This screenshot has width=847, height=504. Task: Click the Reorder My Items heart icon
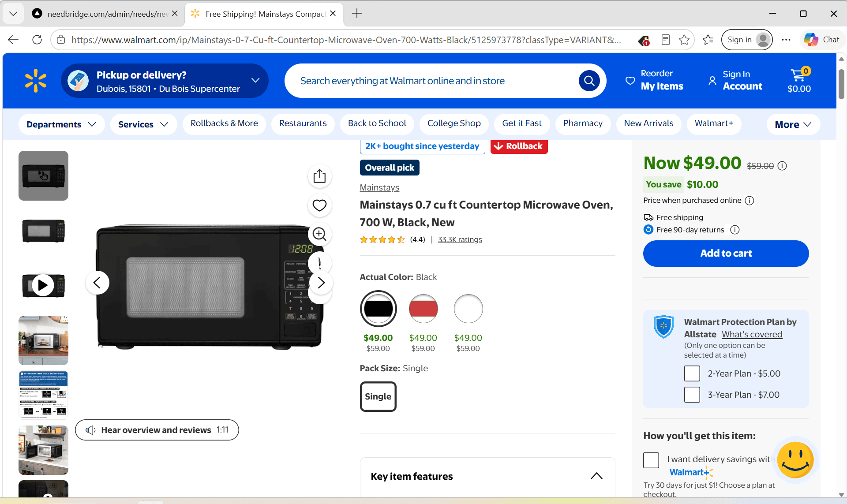[x=630, y=81]
